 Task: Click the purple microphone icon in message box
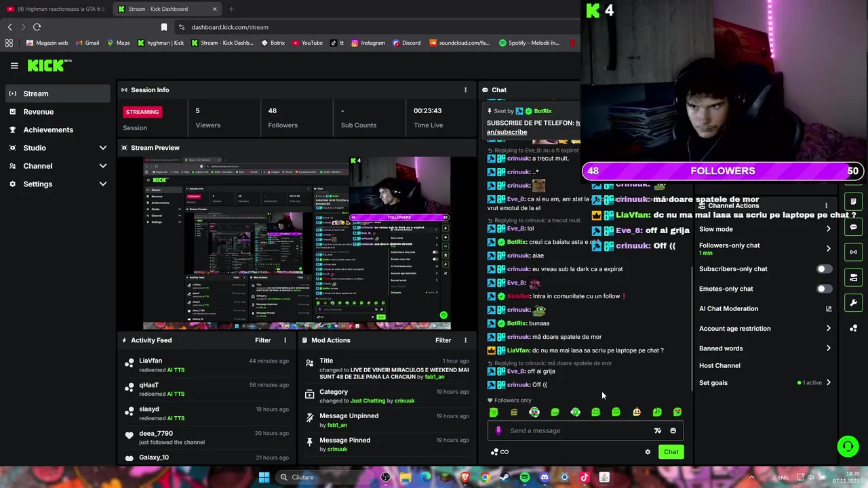point(498,430)
